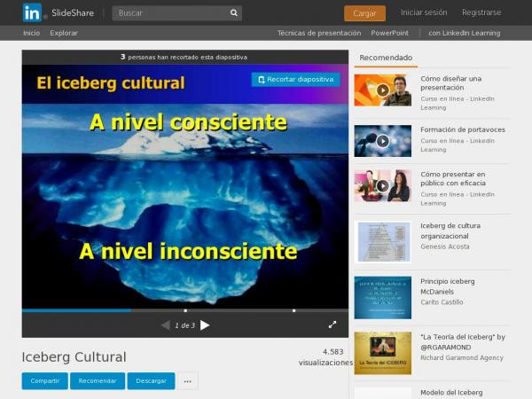This screenshot has height=399, width=532.
Task: Go to the next slide arrow
Action: pyautogui.click(x=205, y=325)
